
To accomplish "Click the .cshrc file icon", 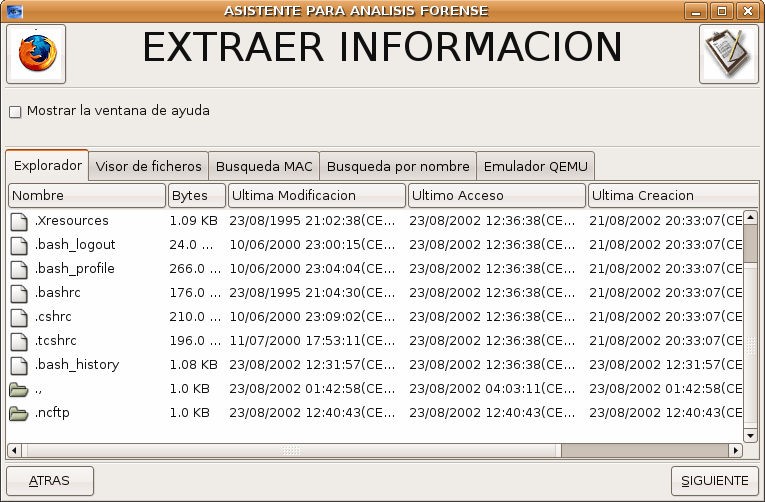I will pos(19,317).
